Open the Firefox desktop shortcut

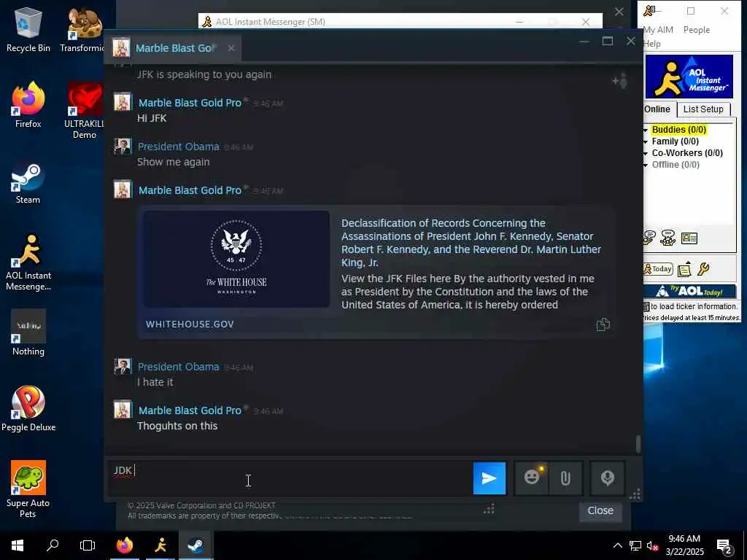tap(28, 105)
